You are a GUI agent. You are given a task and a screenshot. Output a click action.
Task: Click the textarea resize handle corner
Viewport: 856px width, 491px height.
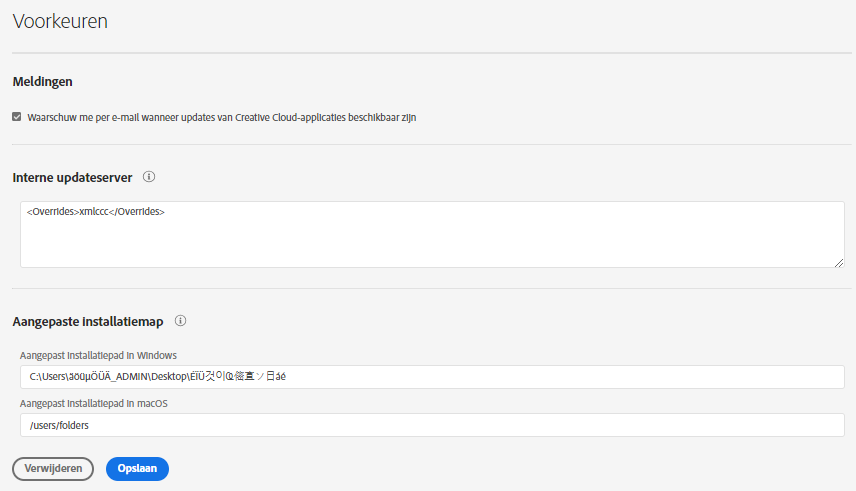839,262
